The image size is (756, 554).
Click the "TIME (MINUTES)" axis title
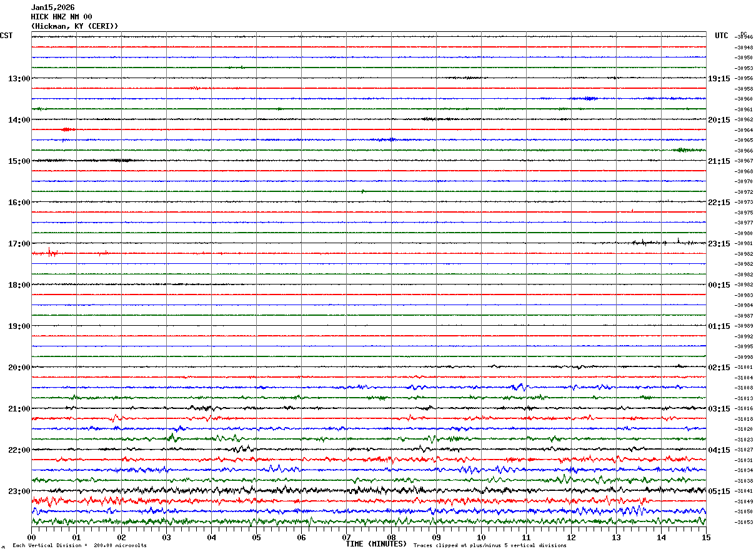pos(376,544)
